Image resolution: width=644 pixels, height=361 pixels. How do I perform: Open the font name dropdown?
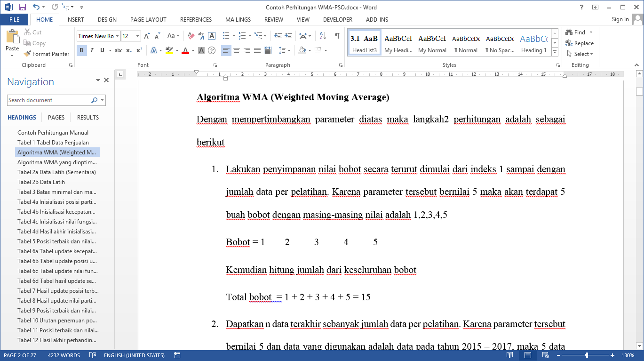(x=117, y=36)
